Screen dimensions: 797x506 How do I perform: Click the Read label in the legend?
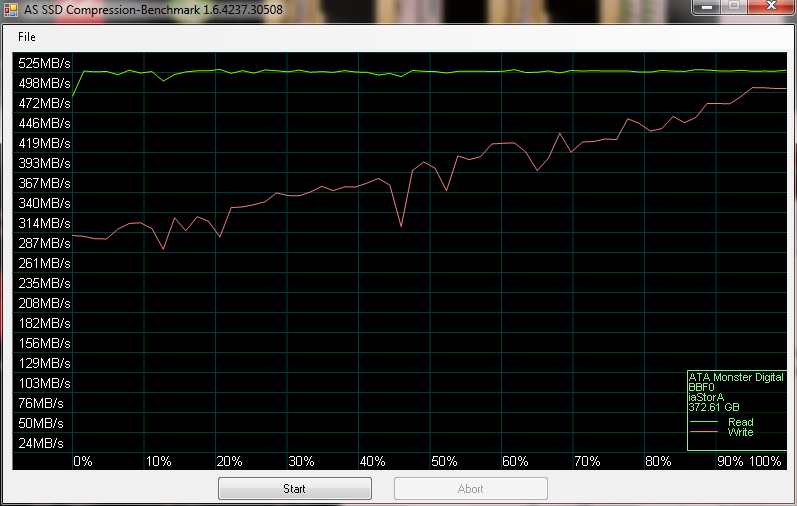coord(740,422)
